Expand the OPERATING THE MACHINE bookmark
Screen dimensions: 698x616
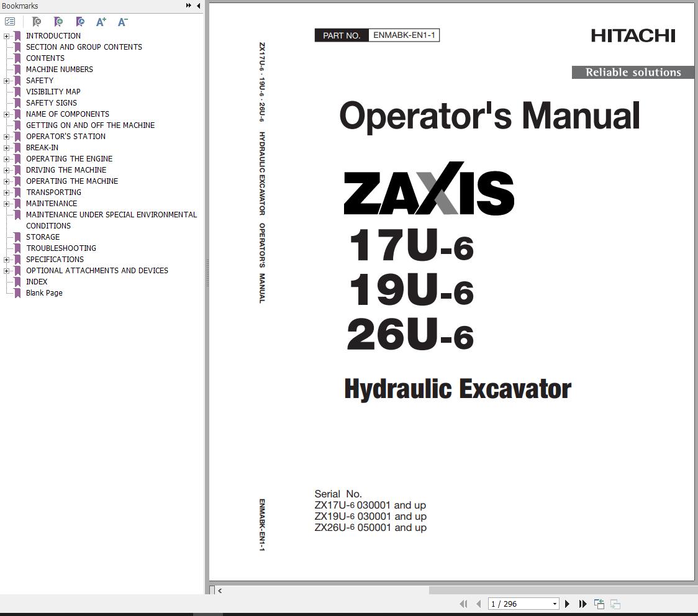point(6,181)
